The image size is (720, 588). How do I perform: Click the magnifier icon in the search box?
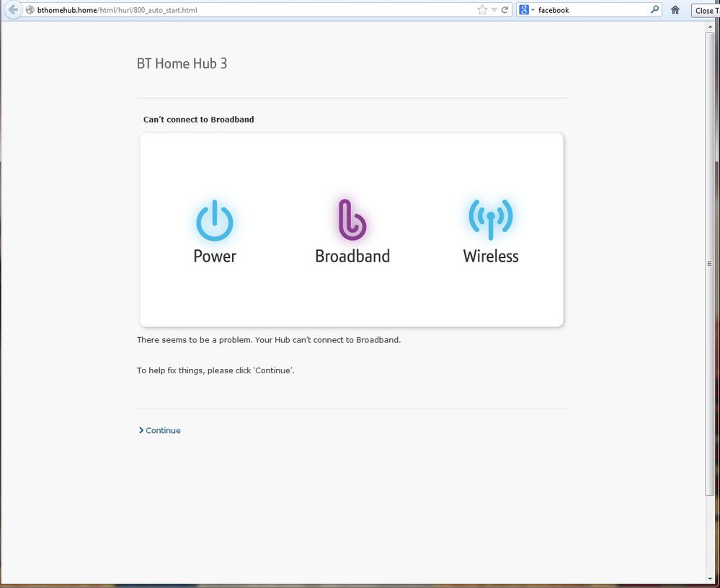point(655,9)
